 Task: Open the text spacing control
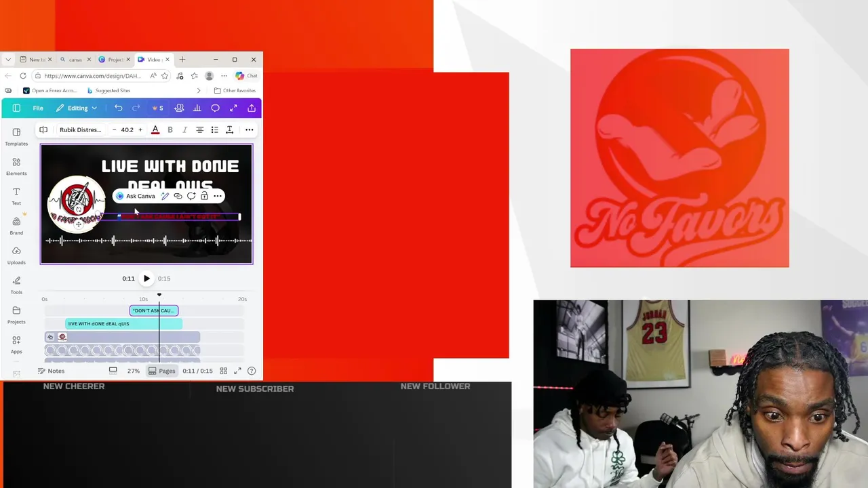229,129
